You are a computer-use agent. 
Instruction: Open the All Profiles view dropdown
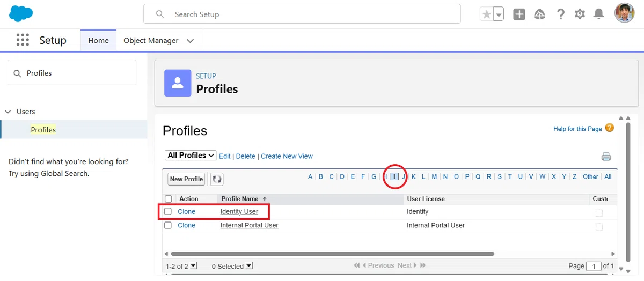pyautogui.click(x=191, y=156)
